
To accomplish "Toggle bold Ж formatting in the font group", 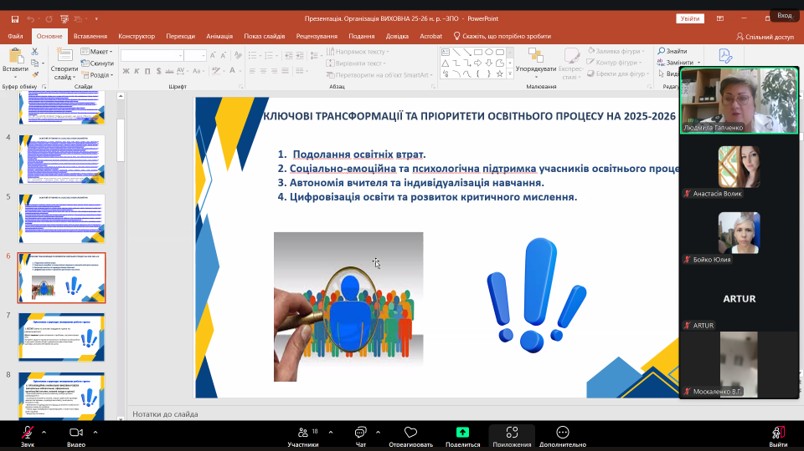I will click(x=126, y=71).
